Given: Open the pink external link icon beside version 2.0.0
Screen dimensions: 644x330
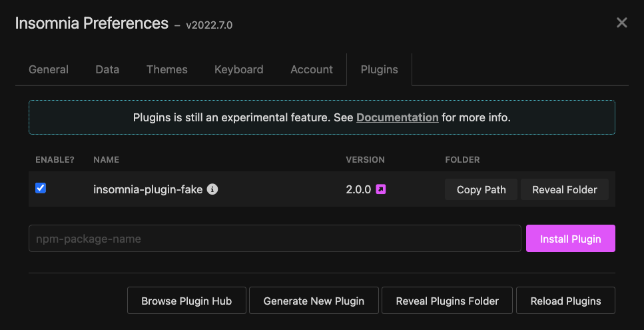Looking at the screenshot, I should coord(381,189).
